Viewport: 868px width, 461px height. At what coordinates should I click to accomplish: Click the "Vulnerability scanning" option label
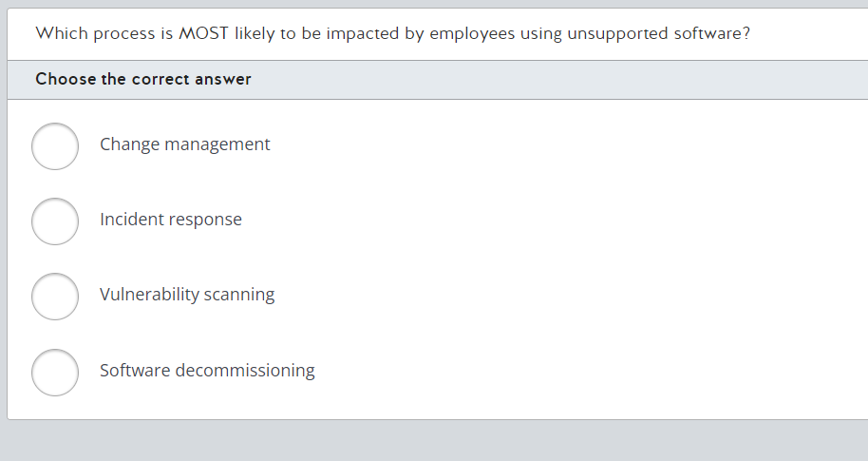pyautogui.click(x=187, y=295)
